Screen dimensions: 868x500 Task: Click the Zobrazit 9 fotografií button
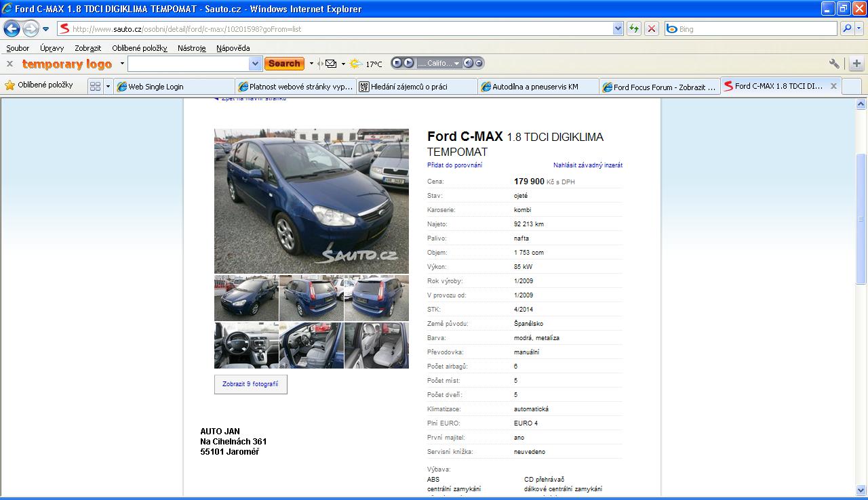250,384
